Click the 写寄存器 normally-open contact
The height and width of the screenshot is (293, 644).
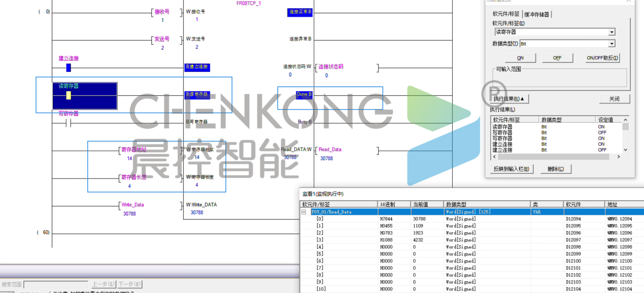[x=69, y=123]
